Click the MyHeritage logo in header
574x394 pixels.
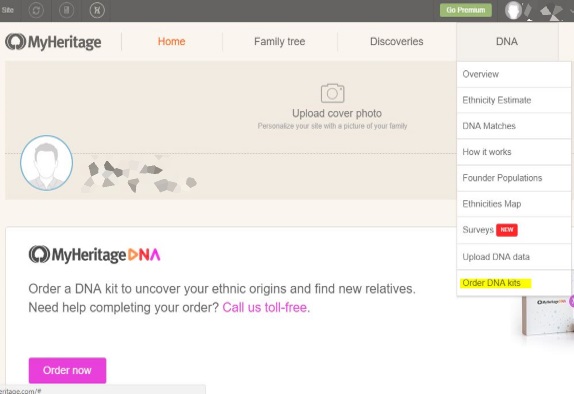coord(53,42)
